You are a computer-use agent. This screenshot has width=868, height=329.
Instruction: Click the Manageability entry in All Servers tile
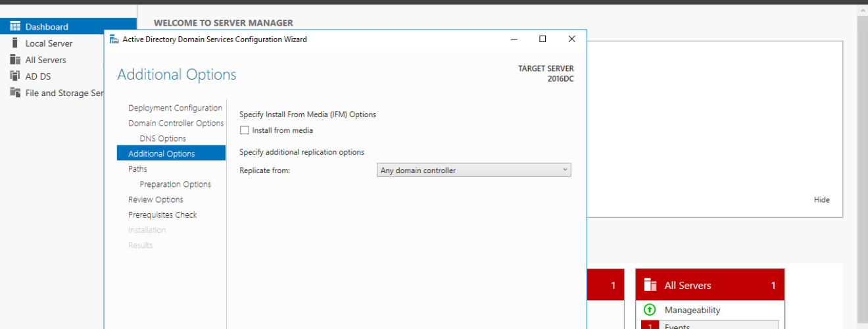692,310
